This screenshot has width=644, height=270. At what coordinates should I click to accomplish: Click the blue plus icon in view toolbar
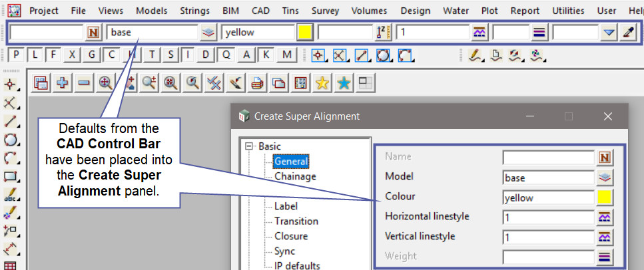click(x=63, y=82)
